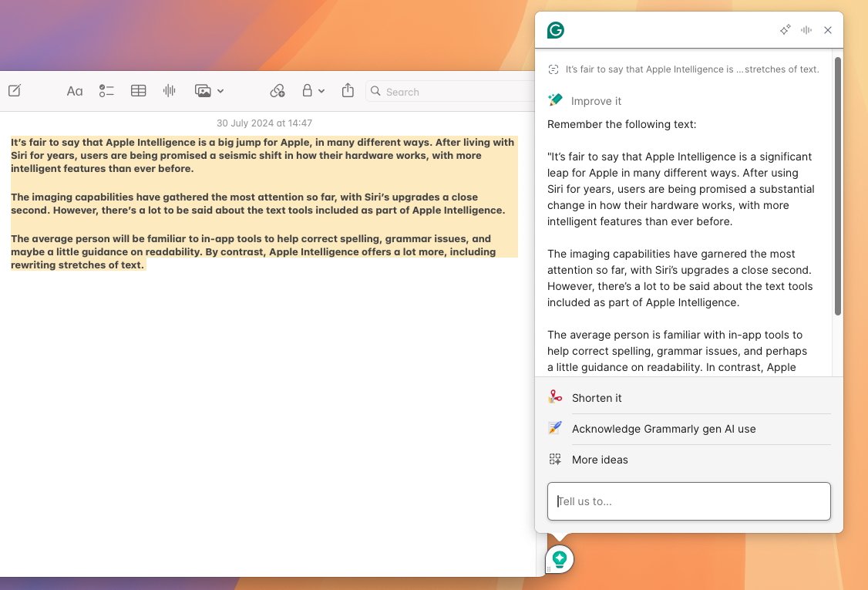This screenshot has width=868, height=590.
Task: Click the note date 30 July 2024
Action: [x=264, y=123]
